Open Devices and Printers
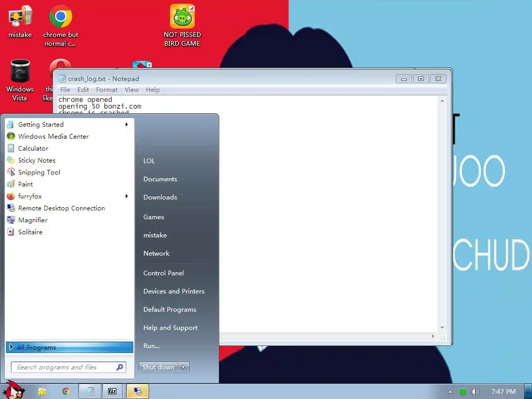 click(x=174, y=291)
